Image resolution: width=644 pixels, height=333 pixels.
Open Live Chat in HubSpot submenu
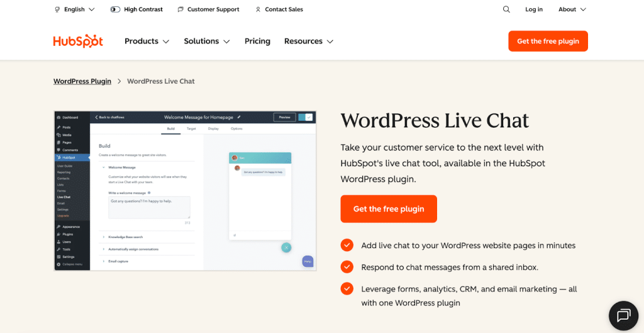(x=64, y=197)
